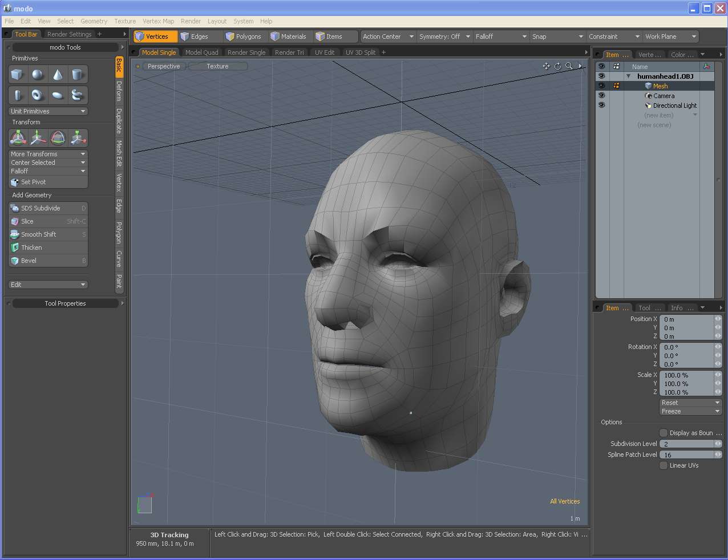The width and height of the screenshot is (728, 560).
Task: Open the Snap dropdown
Action: pyautogui.click(x=557, y=36)
